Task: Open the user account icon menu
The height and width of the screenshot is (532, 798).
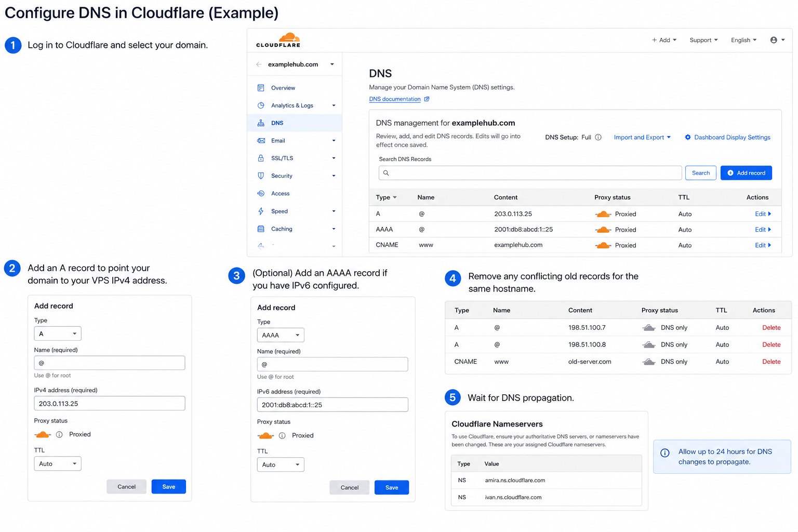Action: [777, 40]
